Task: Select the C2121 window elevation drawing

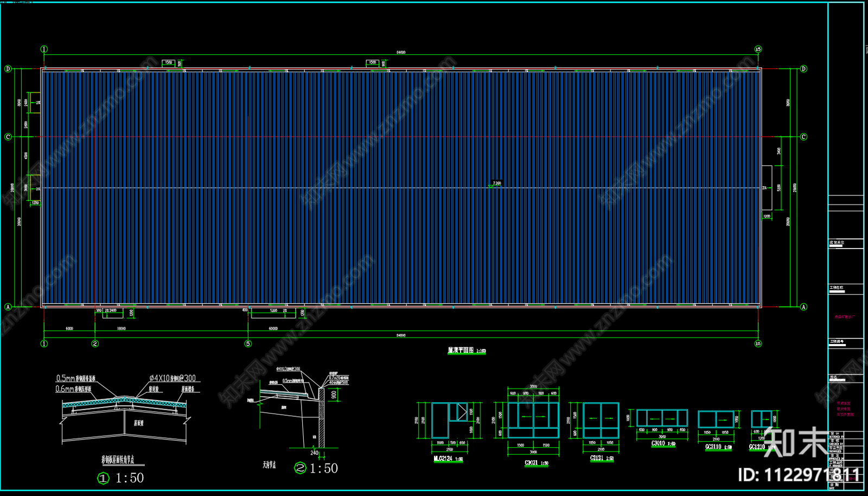Action: pyautogui.click(x=601, y=420)
